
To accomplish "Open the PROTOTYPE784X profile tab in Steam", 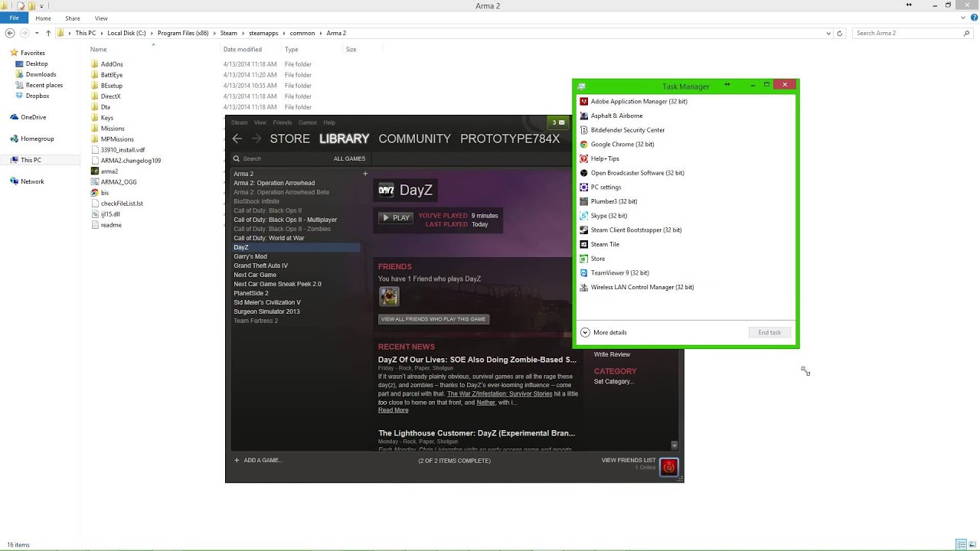I will coord(510,139).
